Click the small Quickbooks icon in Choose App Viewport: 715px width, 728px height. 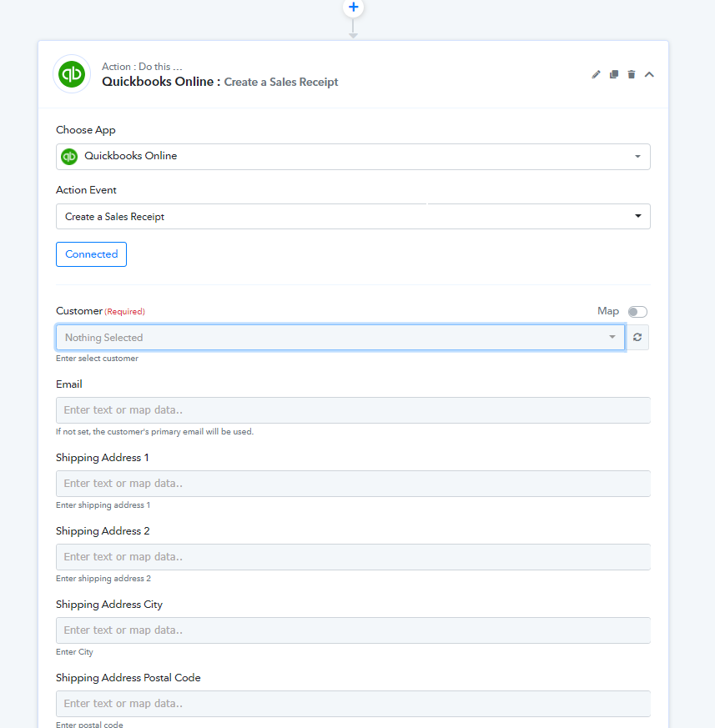click(70, 157)
